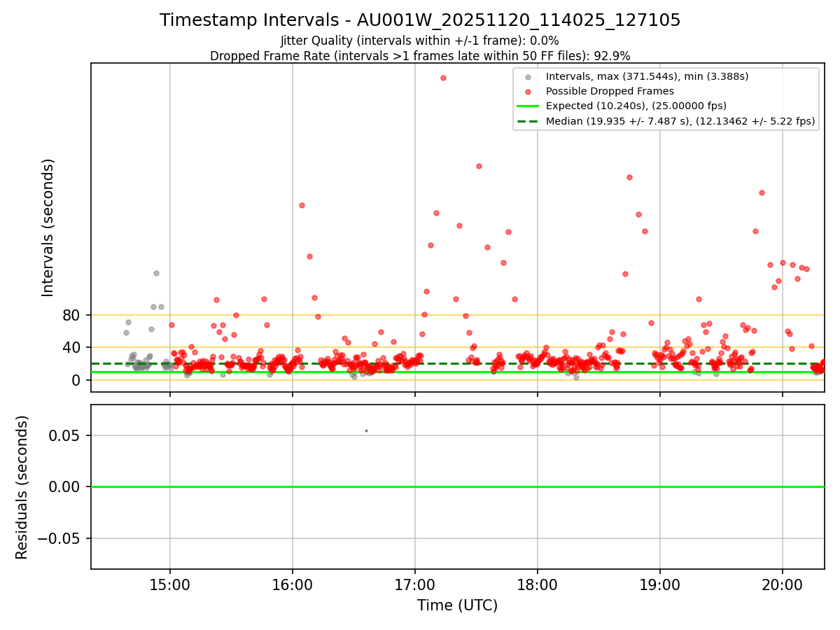This screenshot has width=840, height=630.
Task: Click the '19:00' x-axis tick label
Action: coord(660,585)
